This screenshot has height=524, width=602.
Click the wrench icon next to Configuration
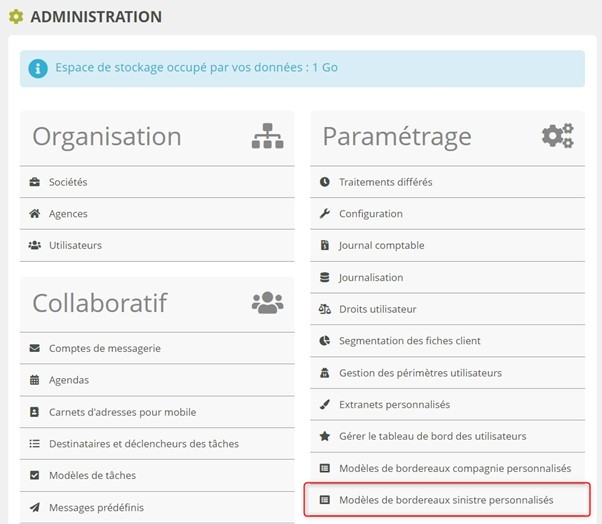point(324,214)
